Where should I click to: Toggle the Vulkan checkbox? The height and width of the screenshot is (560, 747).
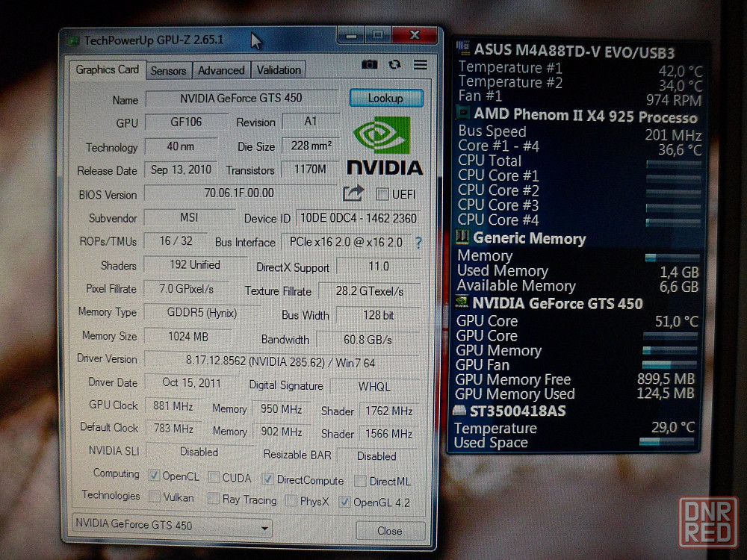point(154,497)
